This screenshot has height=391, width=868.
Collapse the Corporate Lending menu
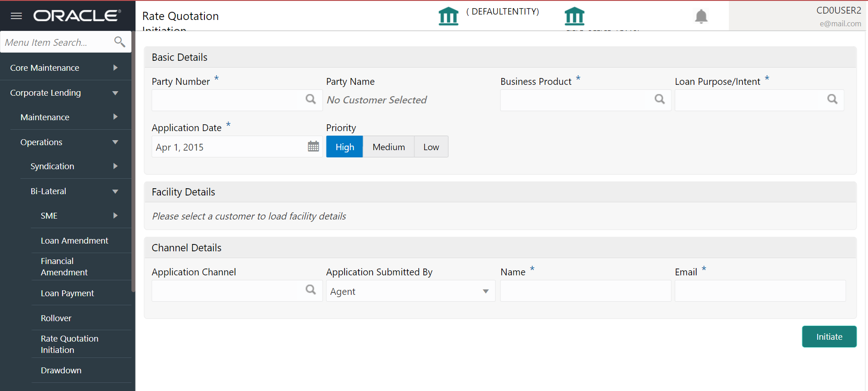66,93
